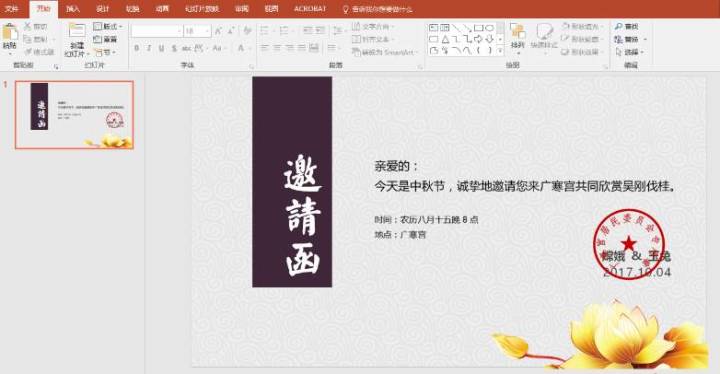The height and width of the screenshot is (374, 720).
Task: Click the text line '地点：广寒宫'
Action: (400, 235)
